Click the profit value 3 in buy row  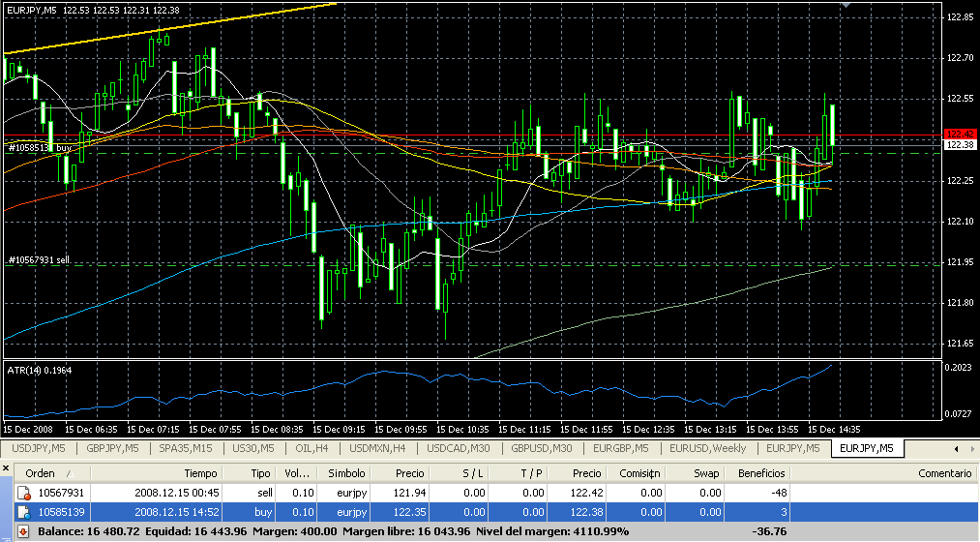pos(784,512)
